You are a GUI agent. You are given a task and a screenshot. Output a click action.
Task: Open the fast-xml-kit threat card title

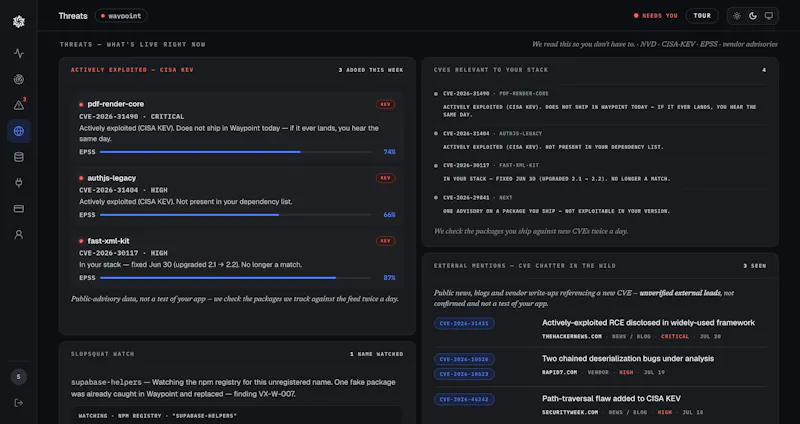[108, 241]
